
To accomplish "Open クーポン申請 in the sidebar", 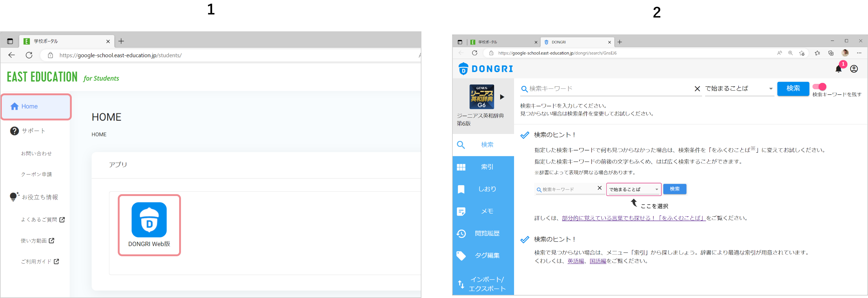I will tap(36, 174).
